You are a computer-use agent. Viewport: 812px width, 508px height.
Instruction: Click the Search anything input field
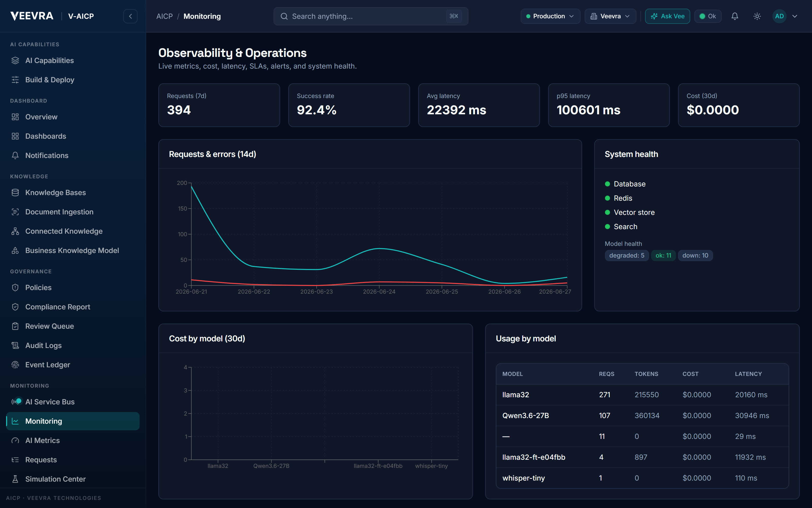pyautogui.click(x=371, y=16)
